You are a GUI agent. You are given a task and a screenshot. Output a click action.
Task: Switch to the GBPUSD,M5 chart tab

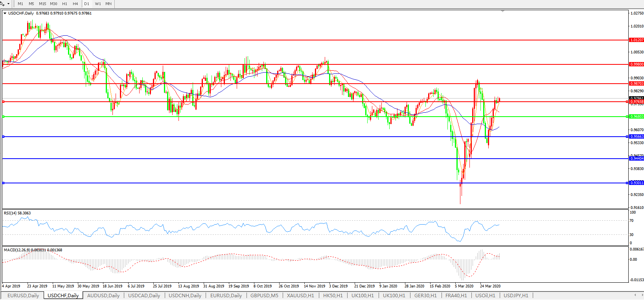pos(264,296)
